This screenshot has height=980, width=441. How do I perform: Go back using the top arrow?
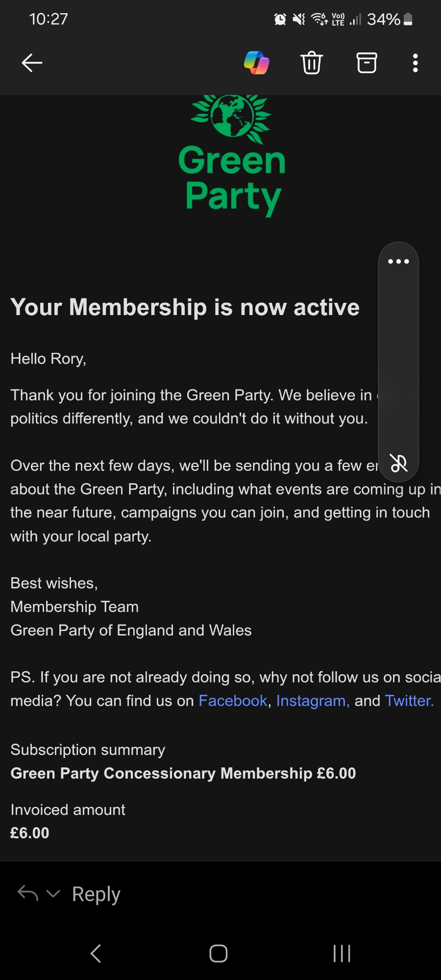[x=32, y=63]
